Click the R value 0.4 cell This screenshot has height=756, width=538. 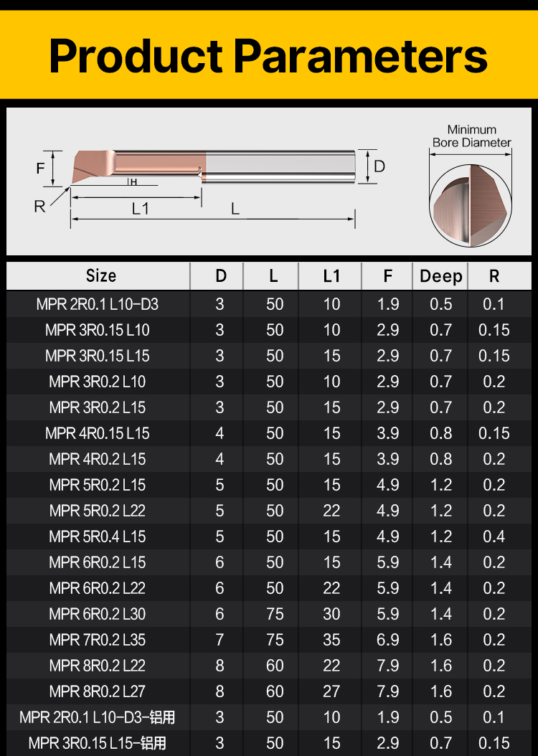[x=494, y=537]
